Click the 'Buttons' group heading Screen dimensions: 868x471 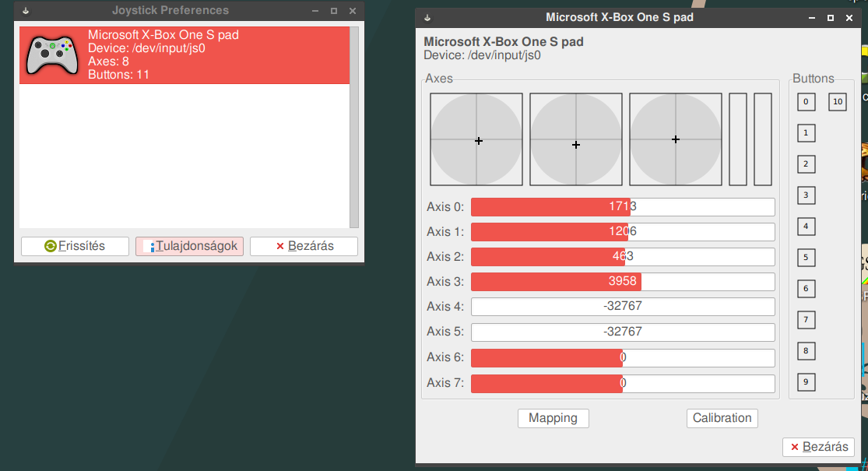coord(814,79)
